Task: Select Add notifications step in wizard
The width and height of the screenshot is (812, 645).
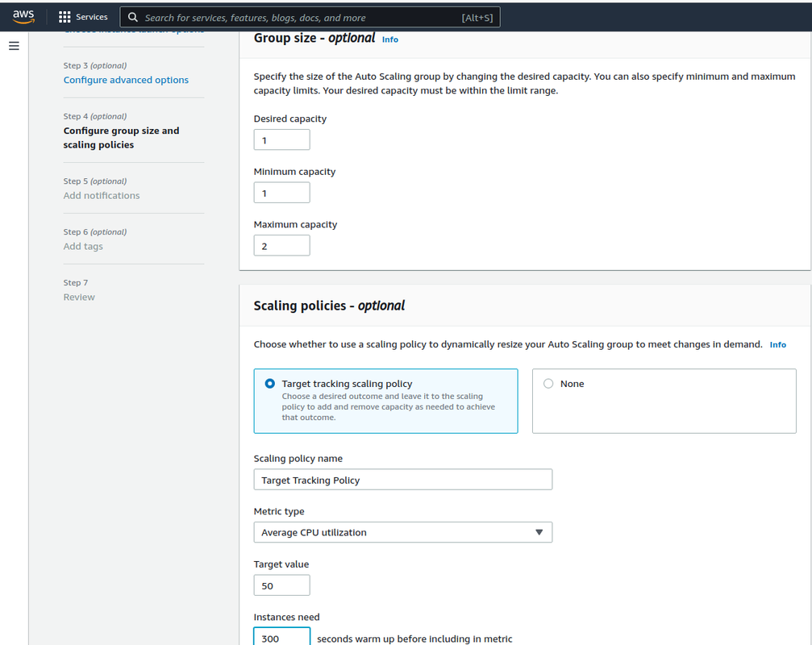Action: click(x=102, y=195)
